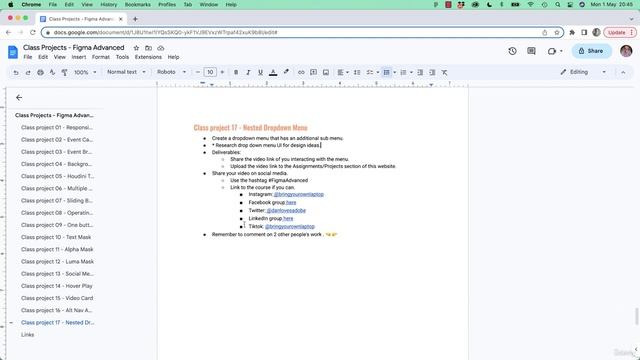Screen dimensions: 640x360
Task: Open the File menu in Google Docs
Action: coord(28,57)
